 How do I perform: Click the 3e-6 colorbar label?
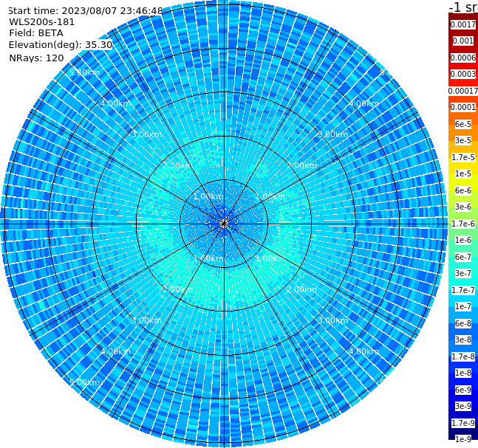(x=463, y=207)
